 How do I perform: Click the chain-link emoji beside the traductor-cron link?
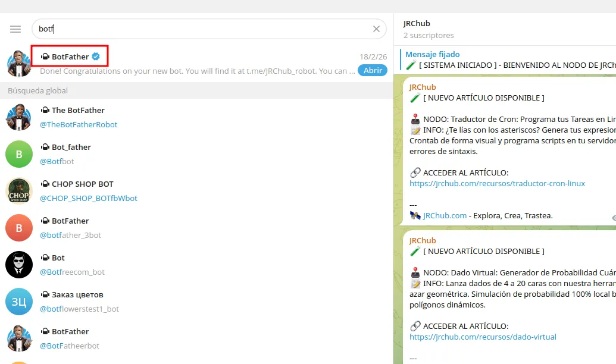[415, 172]
